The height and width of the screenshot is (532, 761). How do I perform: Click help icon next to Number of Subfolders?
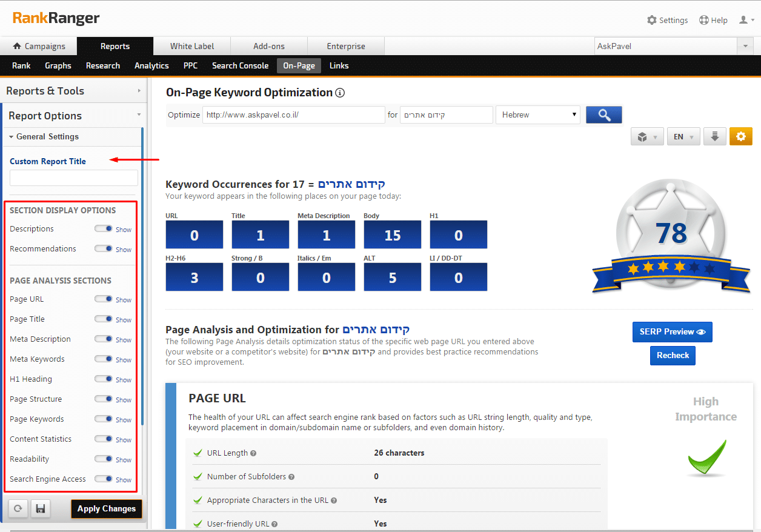click(291, 477)
